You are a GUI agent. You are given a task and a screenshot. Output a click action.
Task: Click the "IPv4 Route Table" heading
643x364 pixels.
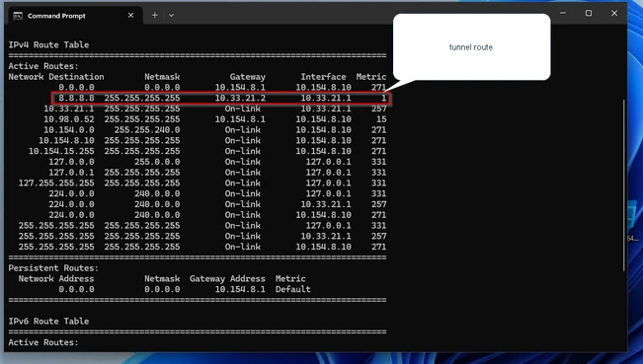(x=48, y=44)
